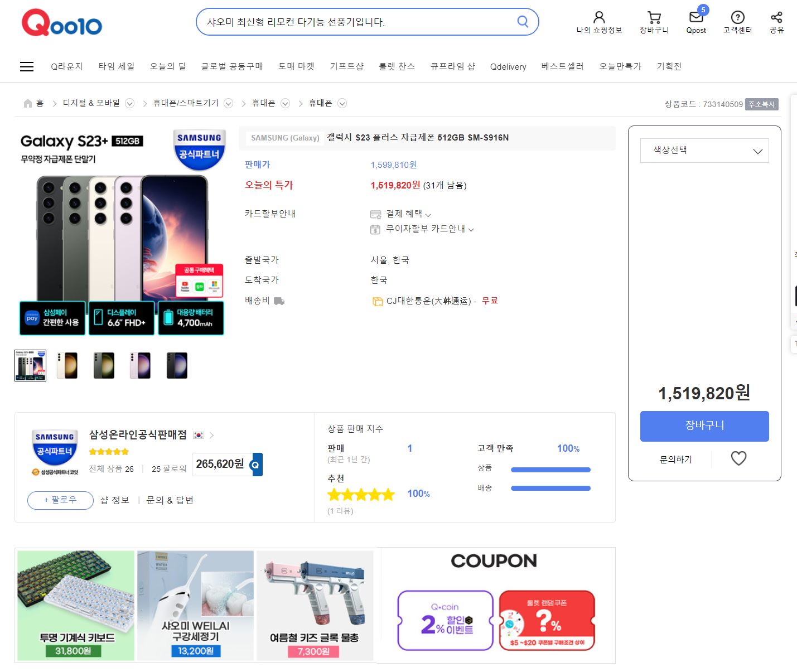This screenshot has height=672, width=797.
Task: Select the green phone thumbnail
Action: 104,365
